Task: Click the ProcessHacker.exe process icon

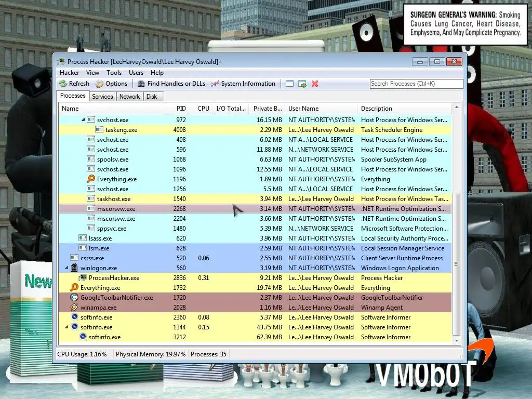Action: click(x=83, y=277)
